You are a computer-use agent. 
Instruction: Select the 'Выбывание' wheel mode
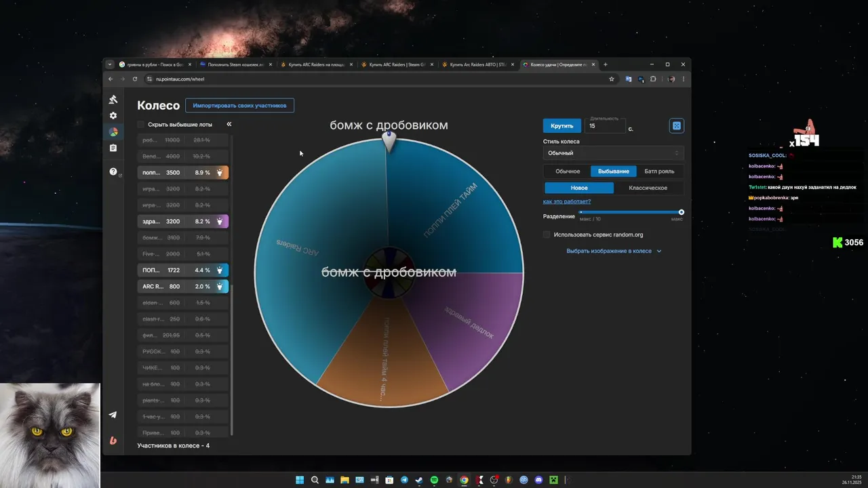pos(614,171)
